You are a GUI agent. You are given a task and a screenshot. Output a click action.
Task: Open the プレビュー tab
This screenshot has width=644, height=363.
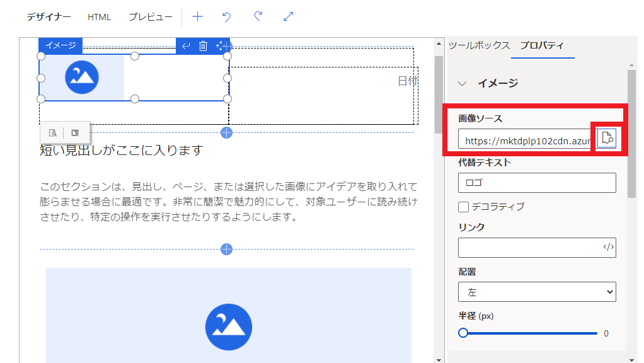click(151, 17)
